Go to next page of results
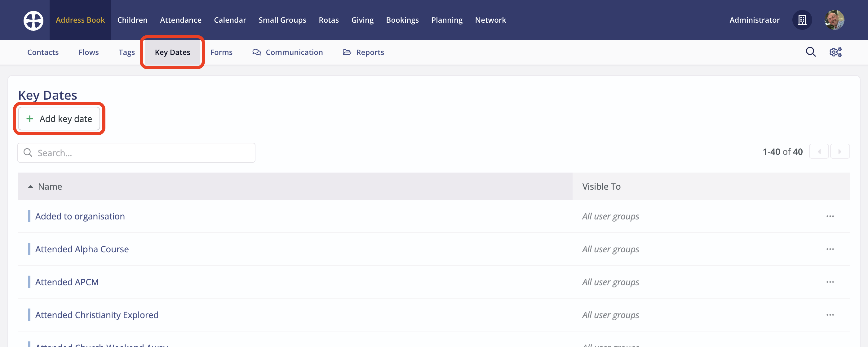The image size is (868, 347). coord(839,151)
